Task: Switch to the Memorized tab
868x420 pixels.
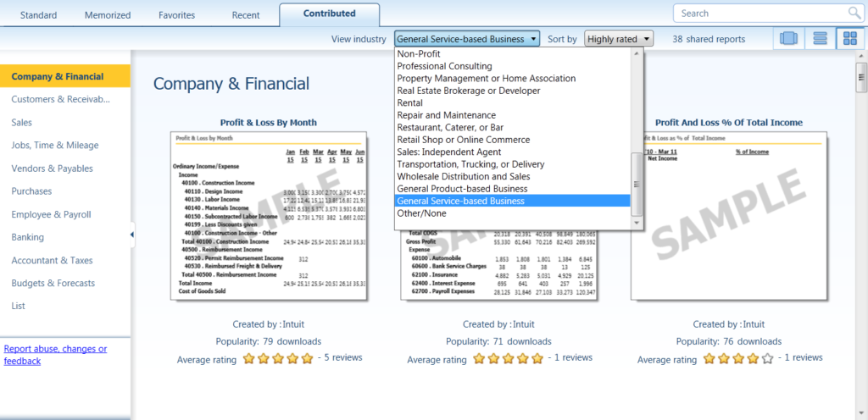Action: (108, 15)
